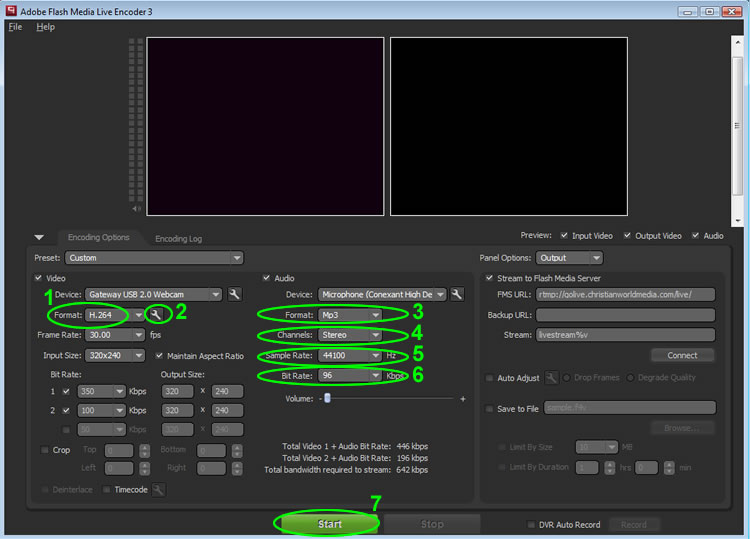Open Sample Rate dropdown 44100
This screenshot has height=539, width=750.
(350, 355)
